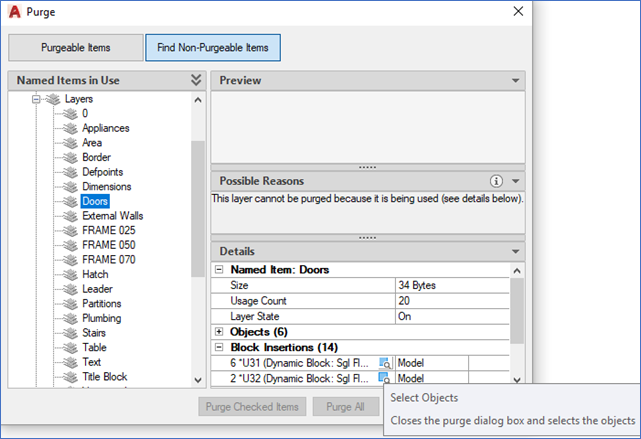641x439 pixels.
Task: Select the highlighted Doors layer
Action: tap(95, 201)
